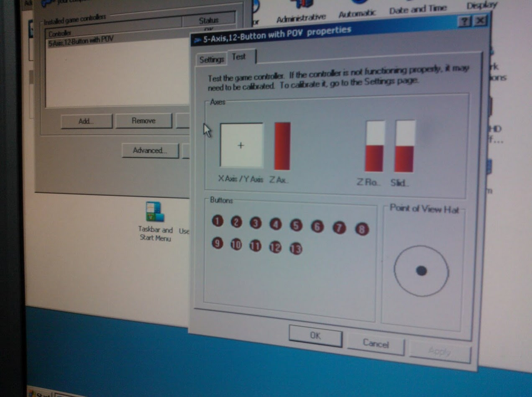Click Remove in the Game Controllers window

pyautogui.click(x=143, y=121)
